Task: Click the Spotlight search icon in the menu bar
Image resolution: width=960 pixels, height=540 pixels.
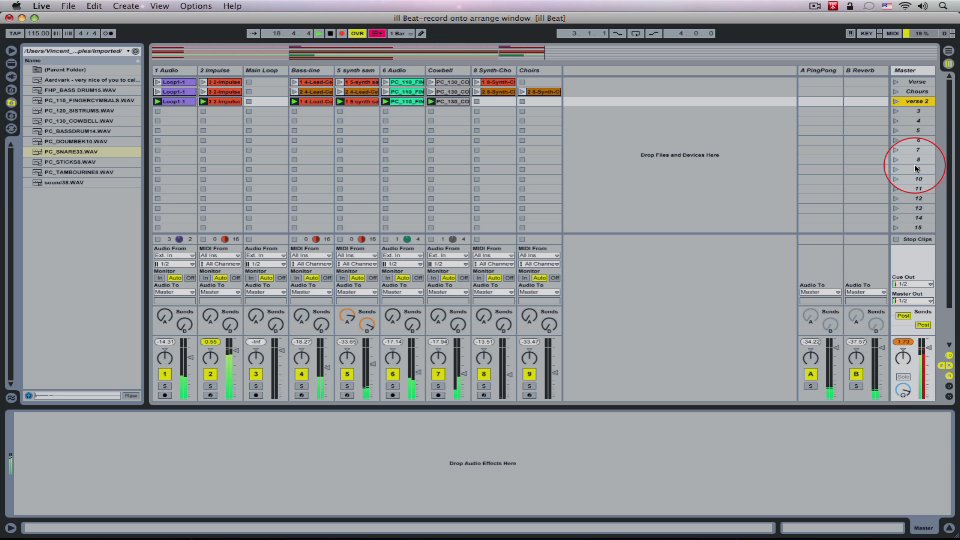Action: click(x=943, y=6)
